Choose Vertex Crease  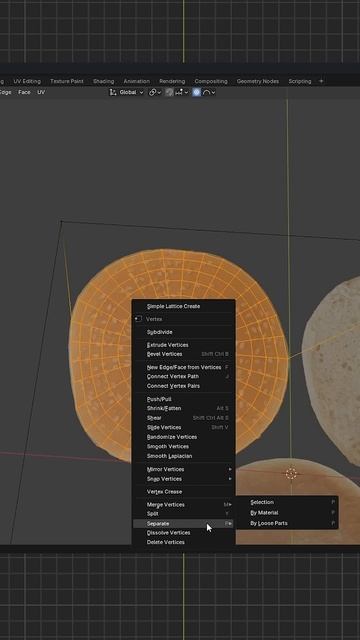(183, 492)
